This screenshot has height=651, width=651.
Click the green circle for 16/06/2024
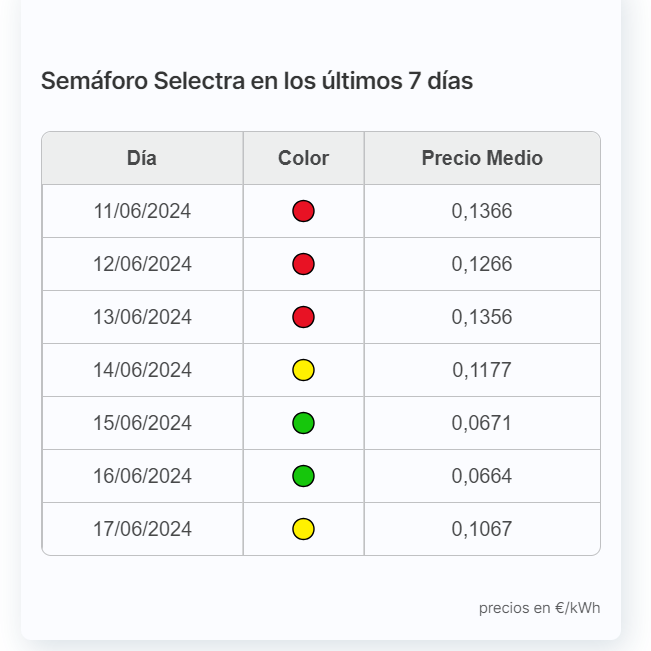303,476
